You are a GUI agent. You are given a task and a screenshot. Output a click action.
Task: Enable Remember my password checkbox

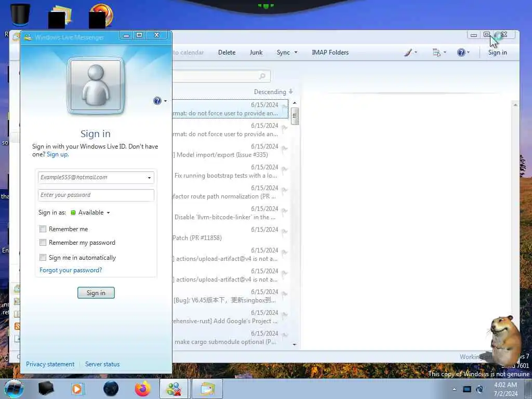tap(43, 242)
